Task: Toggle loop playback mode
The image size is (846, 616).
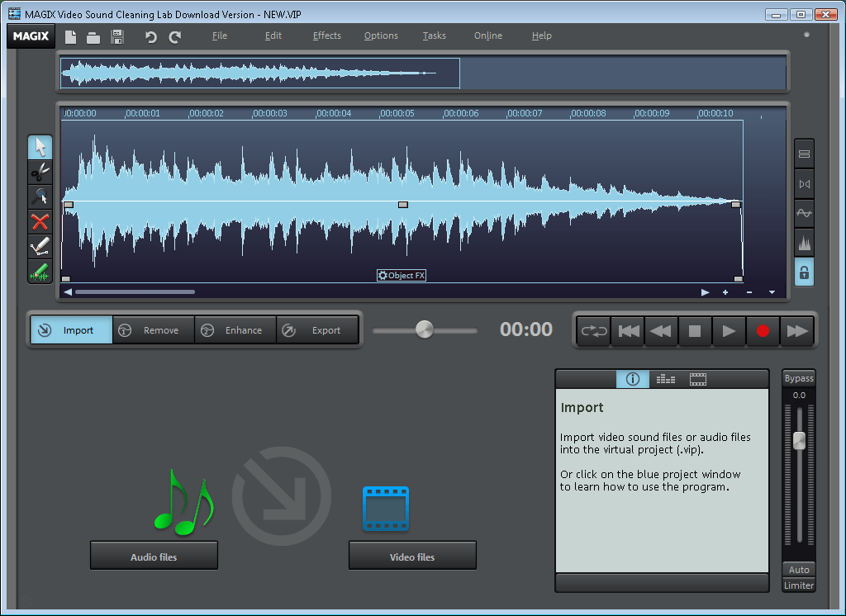Action: tap(593, 330)
